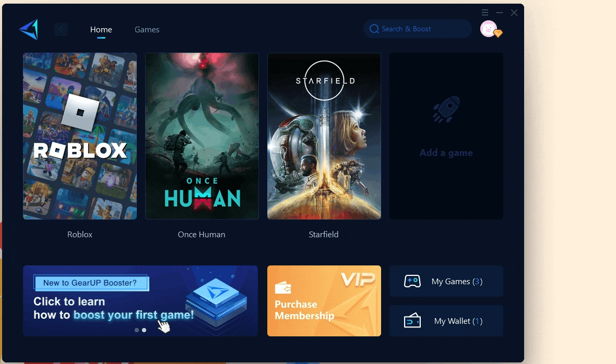The image size is (616, 364).
Task: Go back using the back arrow button
Action: pos(61,29)
